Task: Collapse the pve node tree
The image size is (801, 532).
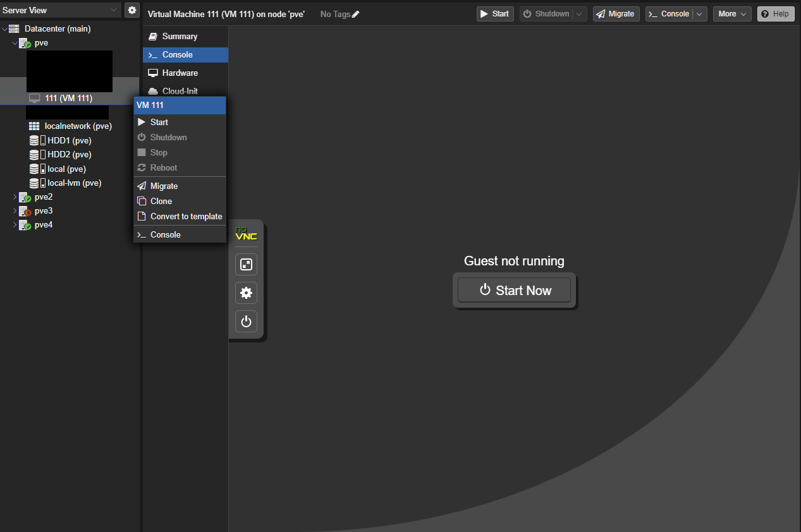Action: [x=15, y=43]
